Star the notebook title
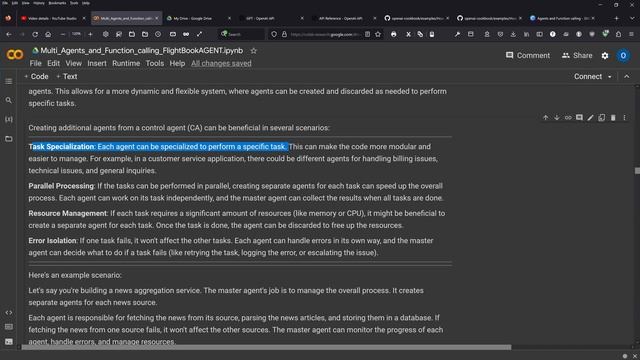Viewport: 640px width, 360px height. coord(253,51)
